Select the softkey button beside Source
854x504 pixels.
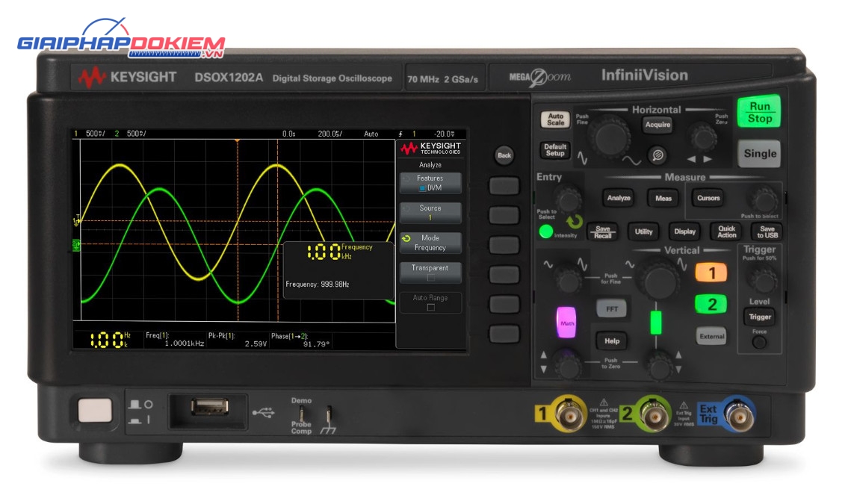coord(504,215)
